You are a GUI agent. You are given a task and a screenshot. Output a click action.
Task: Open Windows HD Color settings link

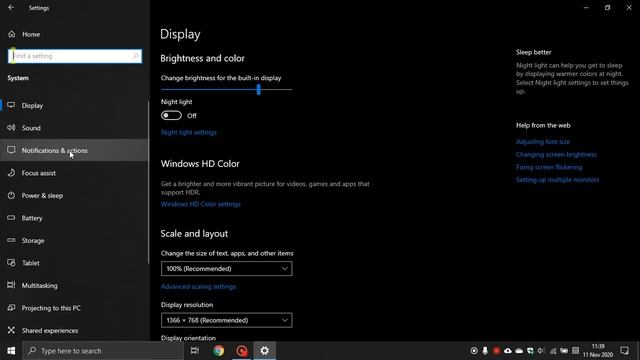[x=200, y=204]
